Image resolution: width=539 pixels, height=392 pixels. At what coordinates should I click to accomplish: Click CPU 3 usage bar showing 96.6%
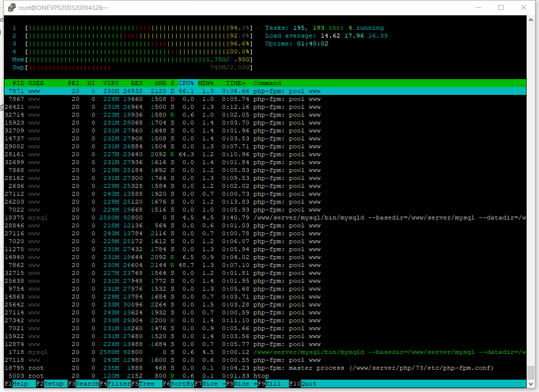pyautogui.click(x=139, y=44)
